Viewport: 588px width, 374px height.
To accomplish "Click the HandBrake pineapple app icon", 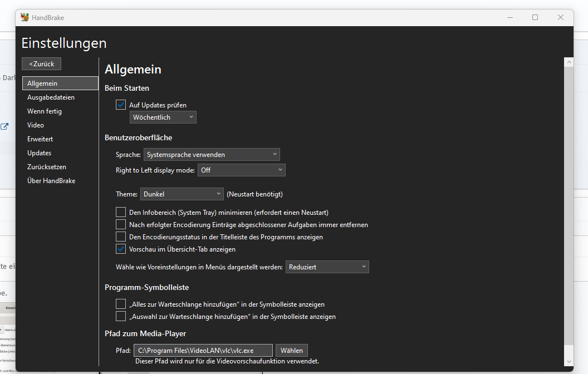I will 24,17.
